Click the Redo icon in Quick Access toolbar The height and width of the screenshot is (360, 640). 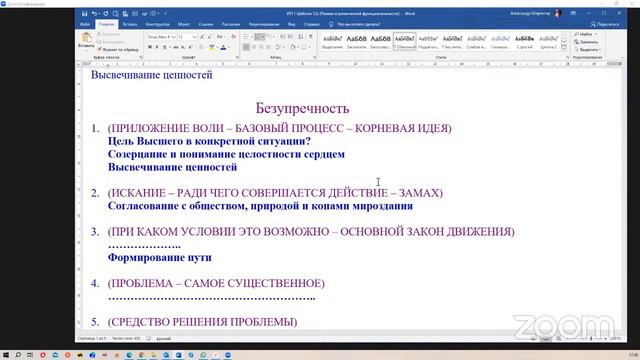click(x=106, y=13)
